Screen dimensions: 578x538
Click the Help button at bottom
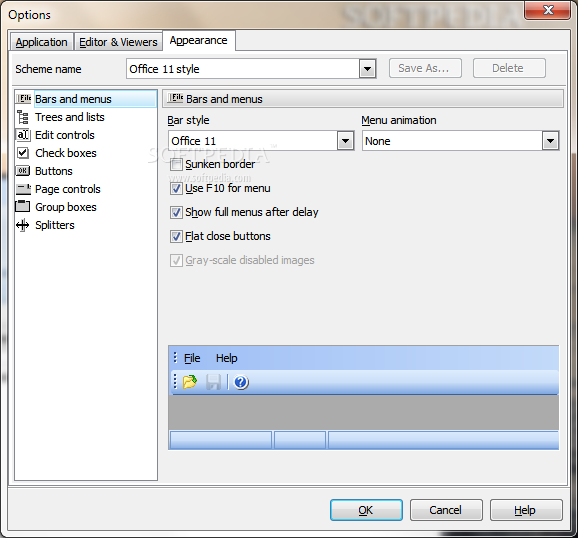click(x=526, y=510)
